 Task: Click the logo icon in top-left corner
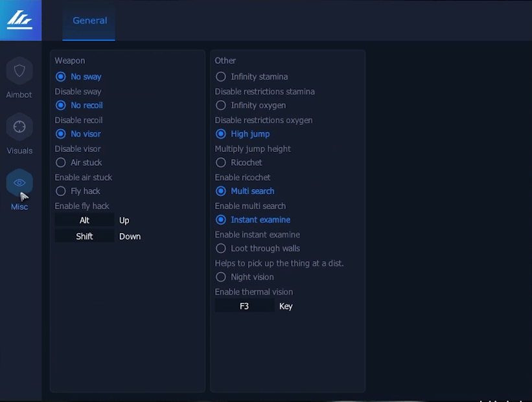pyautogui.click(x=19, y=20)
